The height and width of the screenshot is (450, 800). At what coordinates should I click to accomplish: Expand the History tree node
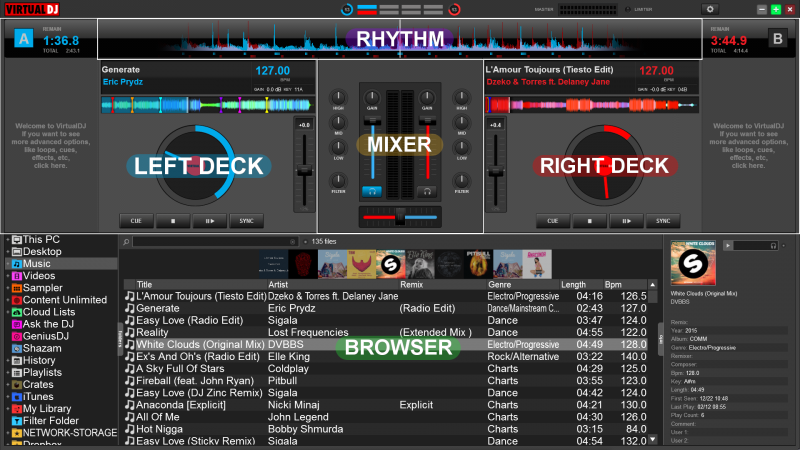coord(8,360)
